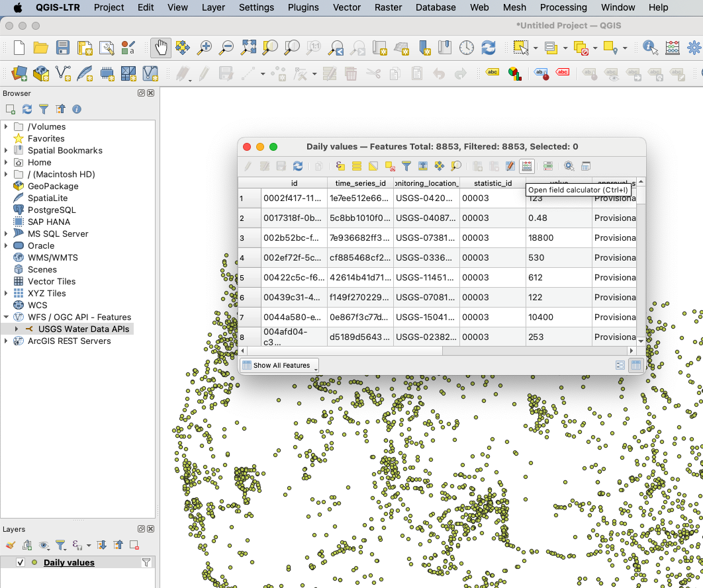The width and height of the screenshot is (703, 588).
Task: Collapse the WFS / OGC API - Features node
Action: point(6,317)
